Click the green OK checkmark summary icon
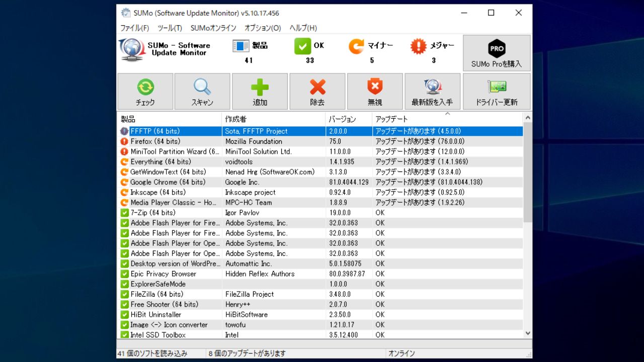The width and height of the screenshot is (644, 362). pos(303,46)
